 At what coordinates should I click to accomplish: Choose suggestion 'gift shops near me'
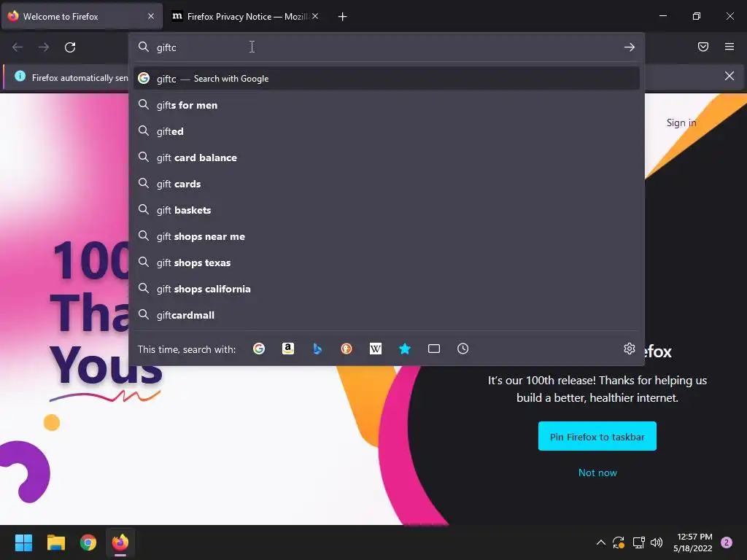pyautogui.click(x=387, y=236)
